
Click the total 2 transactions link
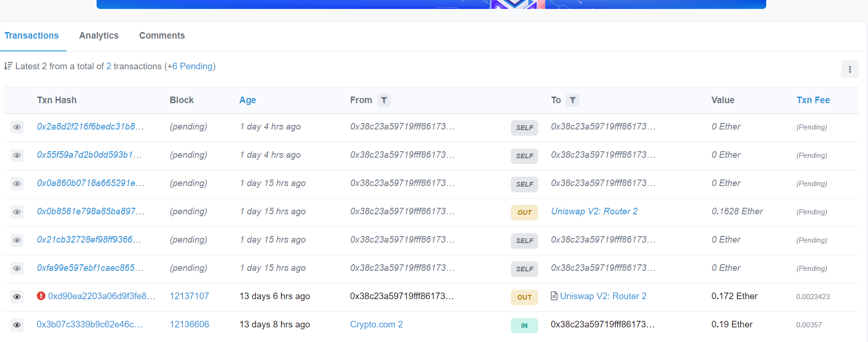point(109,66)
